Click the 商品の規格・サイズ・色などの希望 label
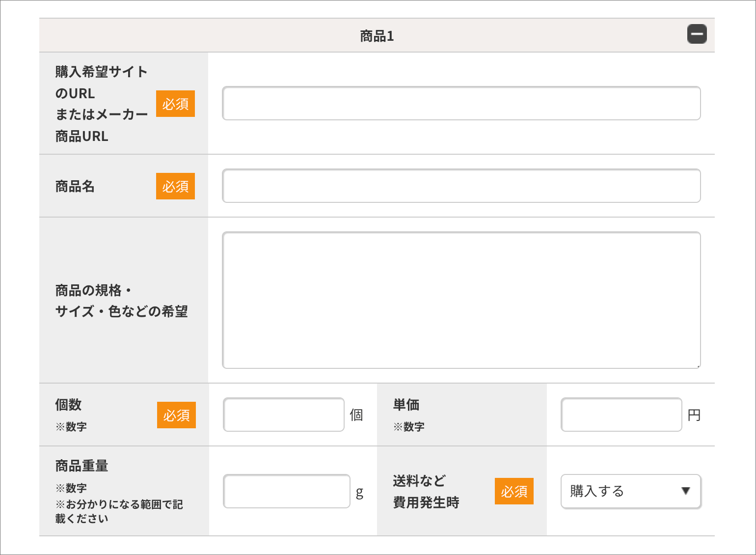 121,301
